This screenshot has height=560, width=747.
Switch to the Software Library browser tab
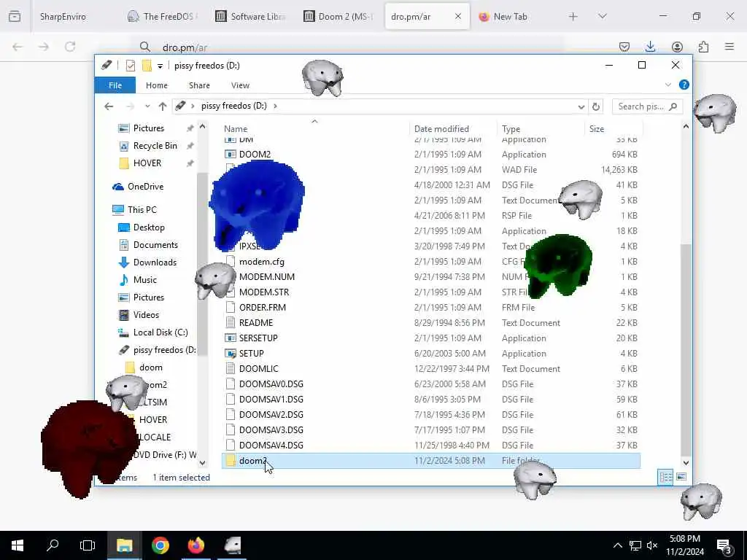point(251,17)
